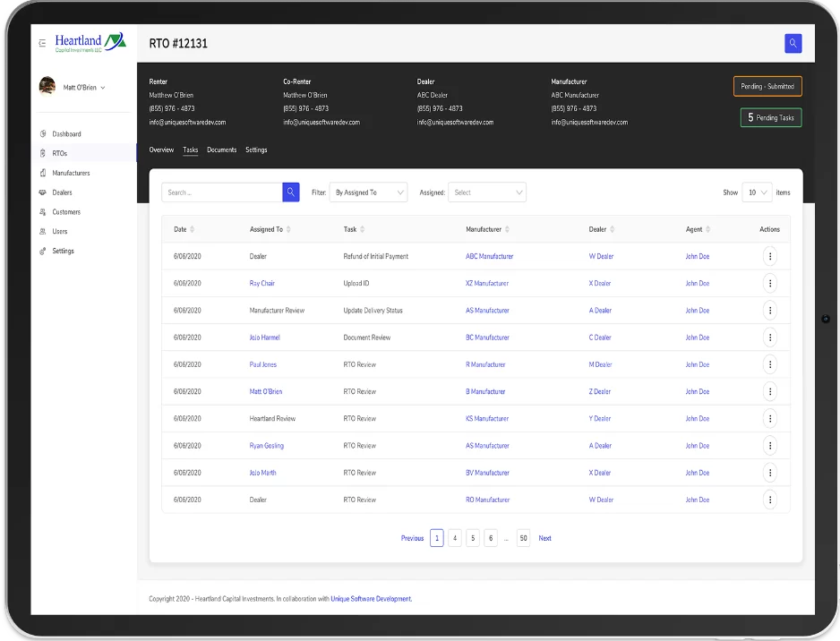
Task: Open the Show items count dropdown
Action: 757,192
